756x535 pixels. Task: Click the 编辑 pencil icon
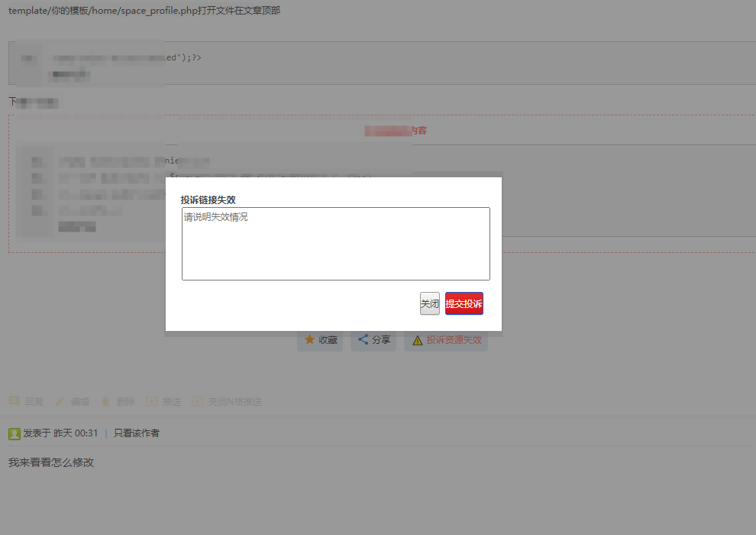60,401
